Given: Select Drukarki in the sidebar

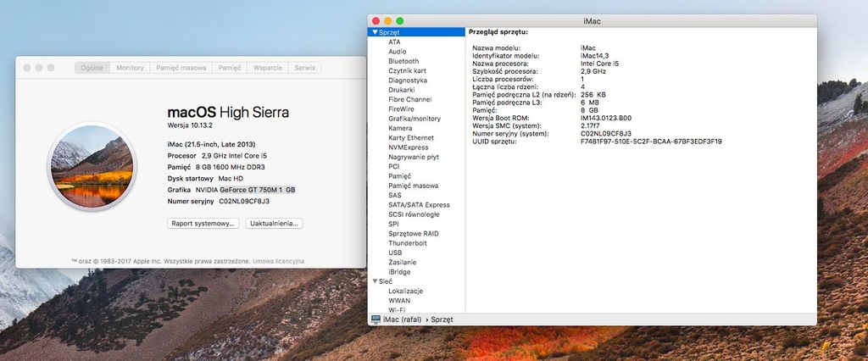Looking at the screenshot, I should point(401,90).
